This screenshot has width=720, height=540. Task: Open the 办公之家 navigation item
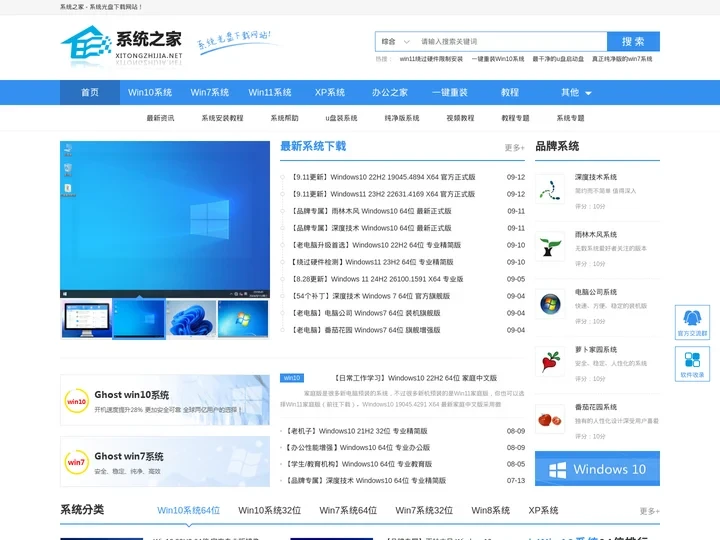[x=390, y=92]
